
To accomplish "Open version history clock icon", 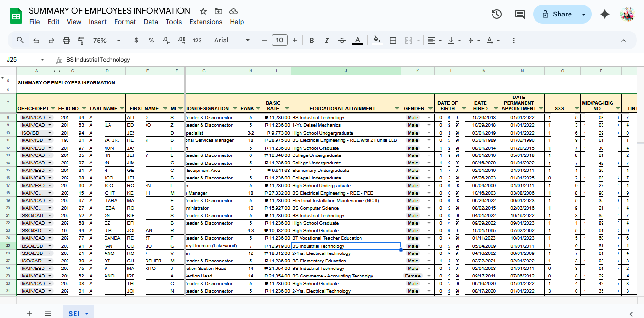I will 496,14.
